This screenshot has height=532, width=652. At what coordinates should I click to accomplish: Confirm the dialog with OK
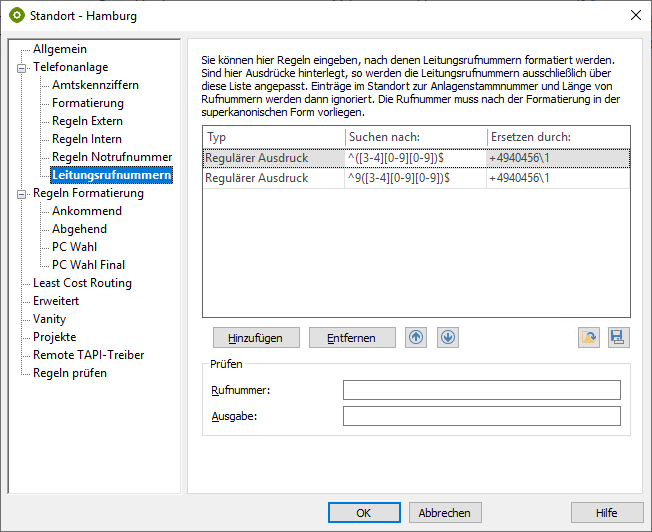364,513
